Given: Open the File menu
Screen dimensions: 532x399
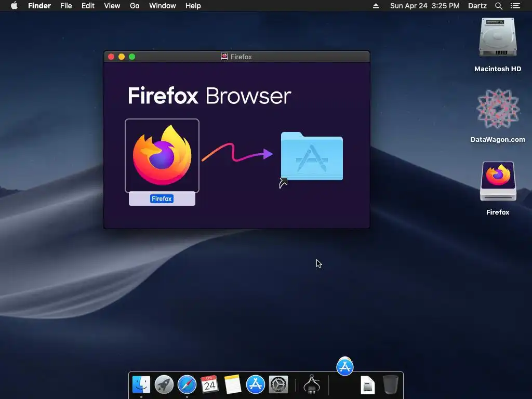Looking at the screenshot, I should [66, 6].
